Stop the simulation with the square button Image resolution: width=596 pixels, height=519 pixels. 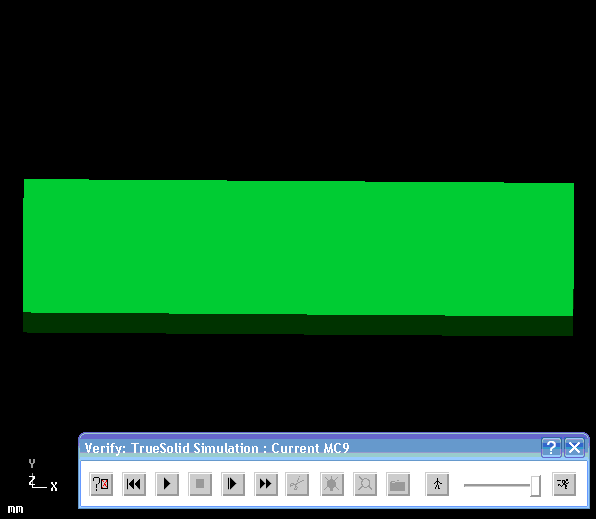pos(200,484)
